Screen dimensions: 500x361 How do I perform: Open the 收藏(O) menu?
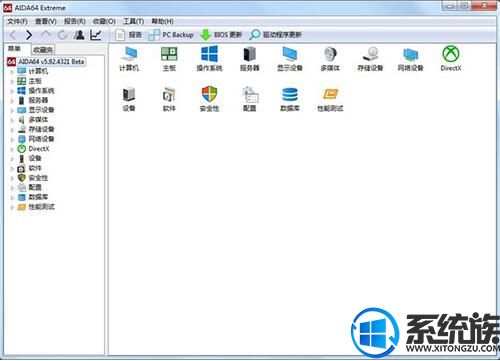104,21
